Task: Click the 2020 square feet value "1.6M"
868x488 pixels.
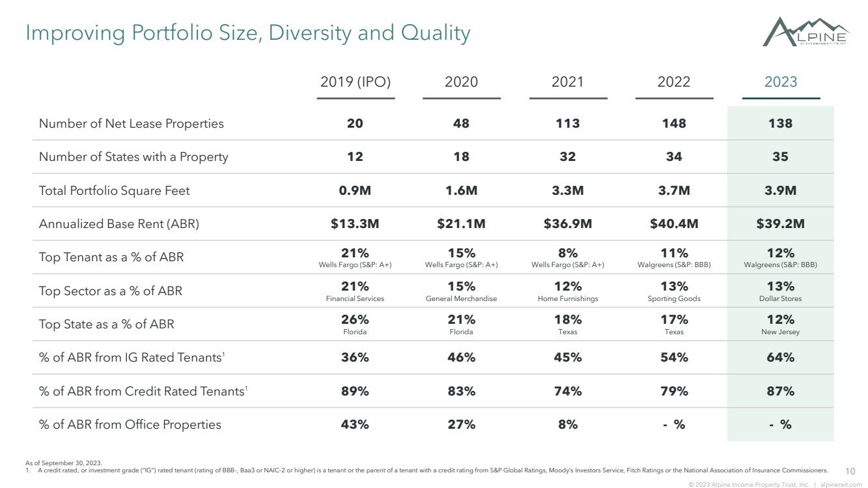Action: (461, 191)
